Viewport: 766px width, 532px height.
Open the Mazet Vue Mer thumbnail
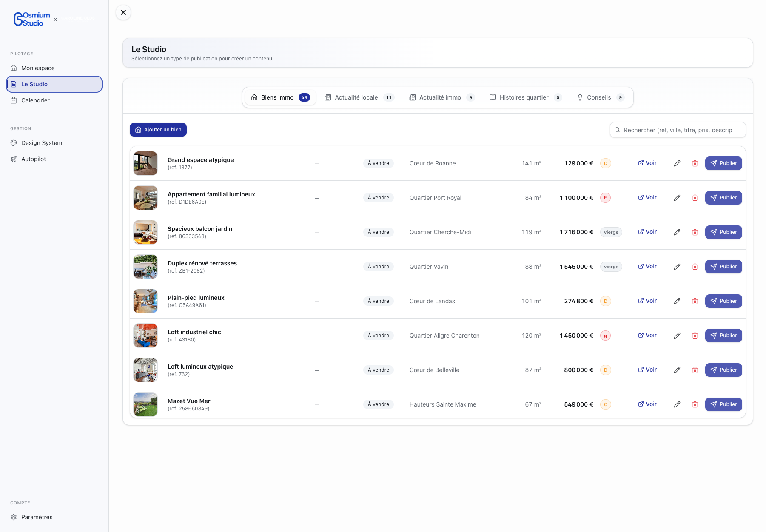(145, 404)
